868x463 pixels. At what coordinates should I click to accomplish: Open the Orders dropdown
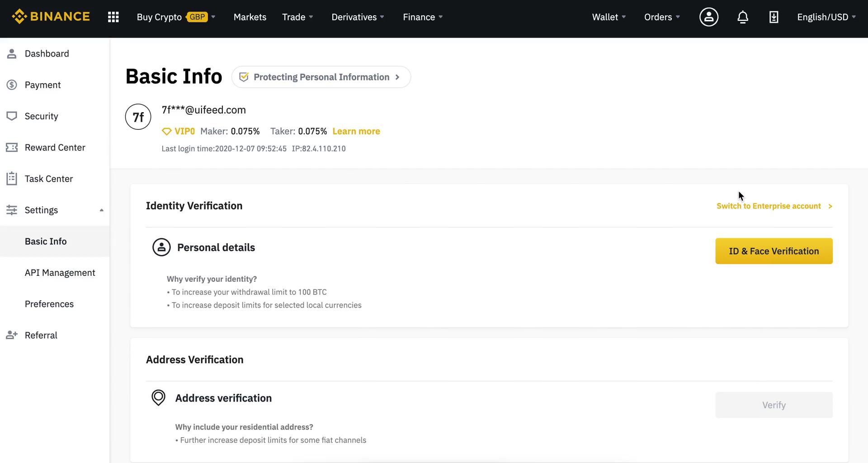(662, 17)
